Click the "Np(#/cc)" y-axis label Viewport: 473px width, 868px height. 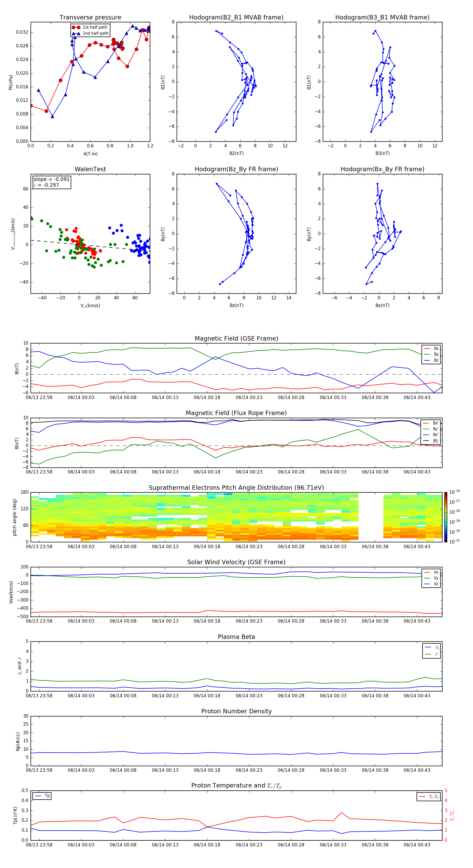tap(18, 741)
